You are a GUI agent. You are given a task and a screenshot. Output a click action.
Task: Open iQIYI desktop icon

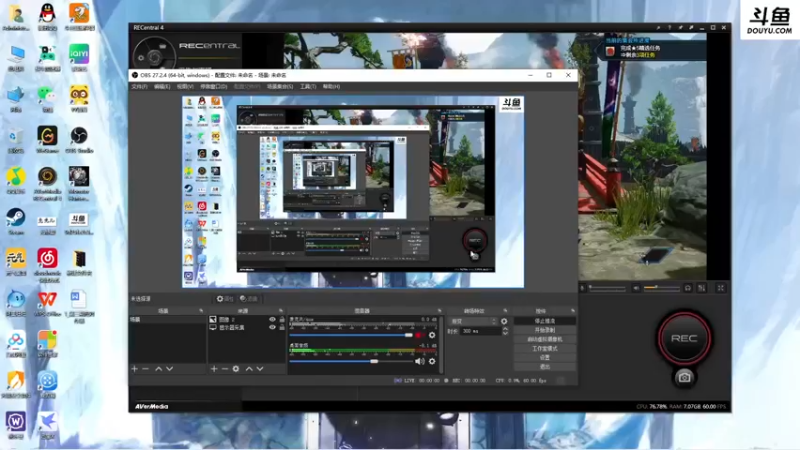(79, 57)
